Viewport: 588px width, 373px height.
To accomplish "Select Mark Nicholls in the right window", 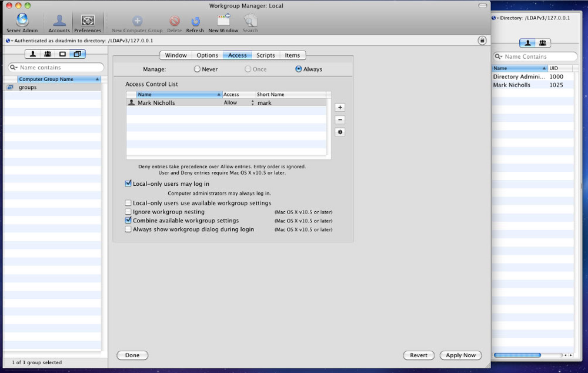I will pyautogui.click(x=533, y=85).
